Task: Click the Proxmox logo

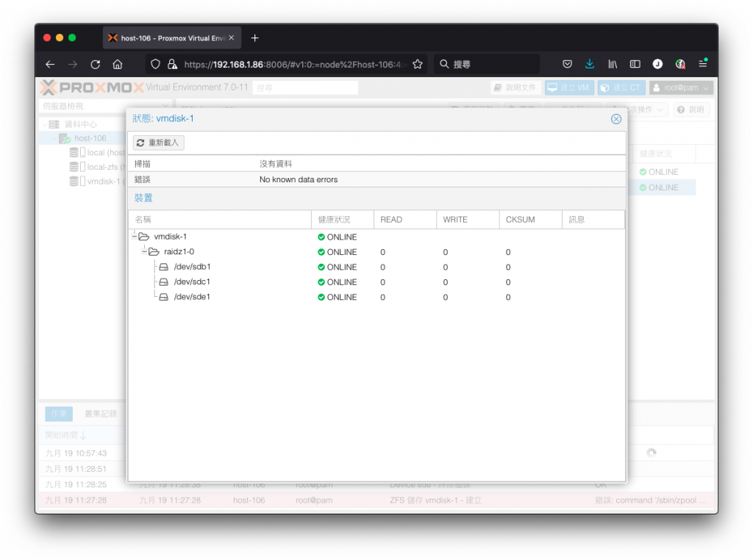Action: (x=92, y=87)
